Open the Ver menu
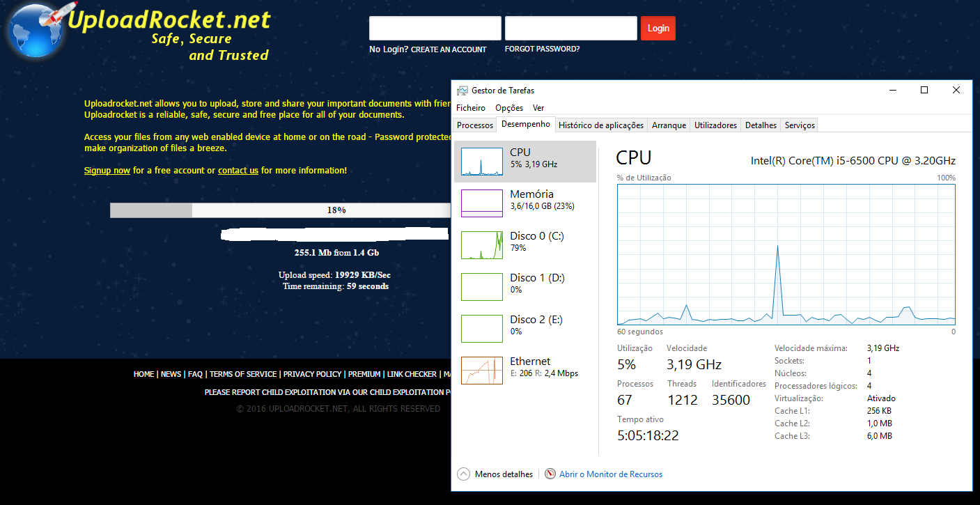980x505 pixels. tap(538, 108)
